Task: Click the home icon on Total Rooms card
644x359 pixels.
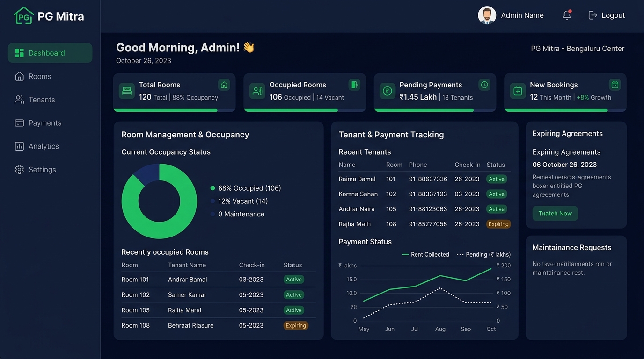Action: pyautogui.click(x=224, y=85)
